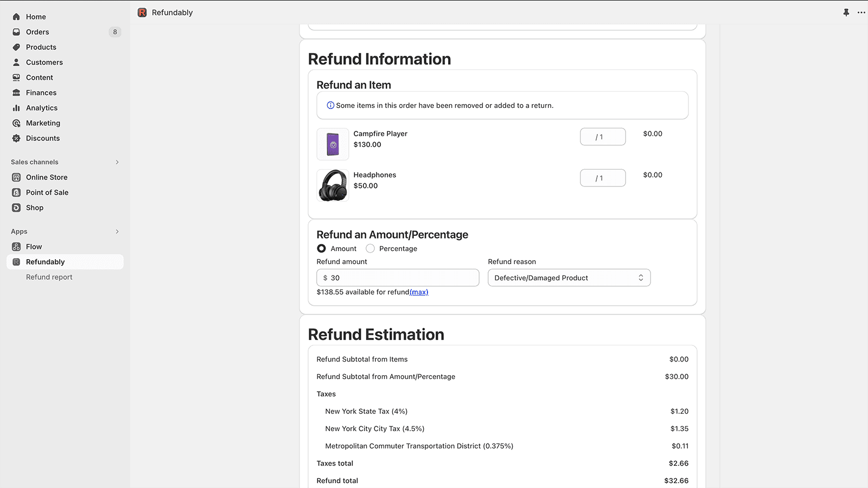Image resolution: width=868 pixels, height=488 pixels.
Task: Open Orders via its inbox icon
Action: coord(16,32)
